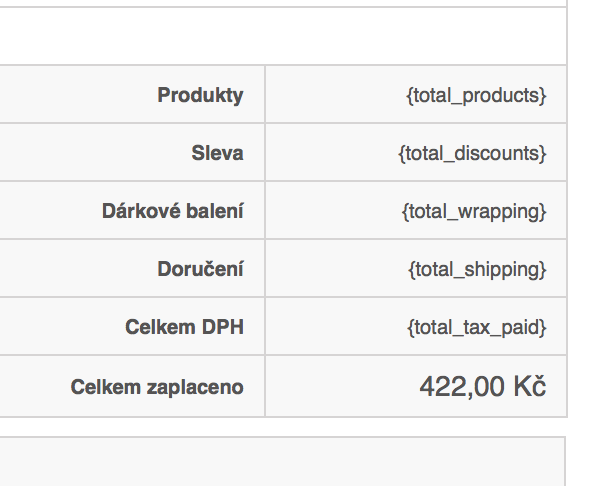Select the {total_tax_paid} placeholder value

[x=477, y=328]
